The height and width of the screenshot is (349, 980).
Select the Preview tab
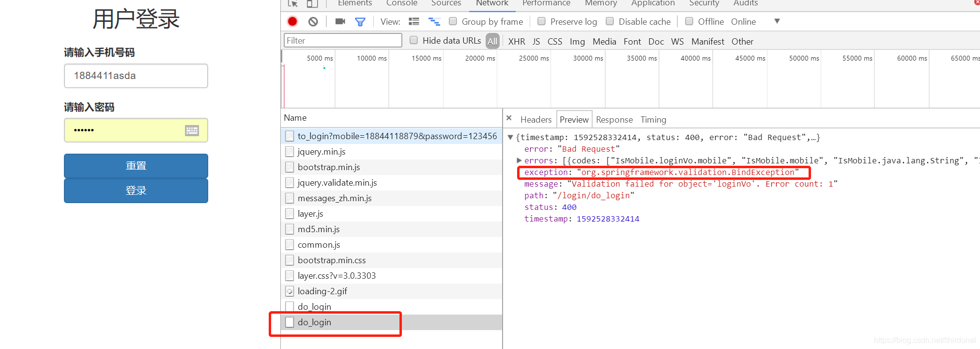tap(574, 120)
